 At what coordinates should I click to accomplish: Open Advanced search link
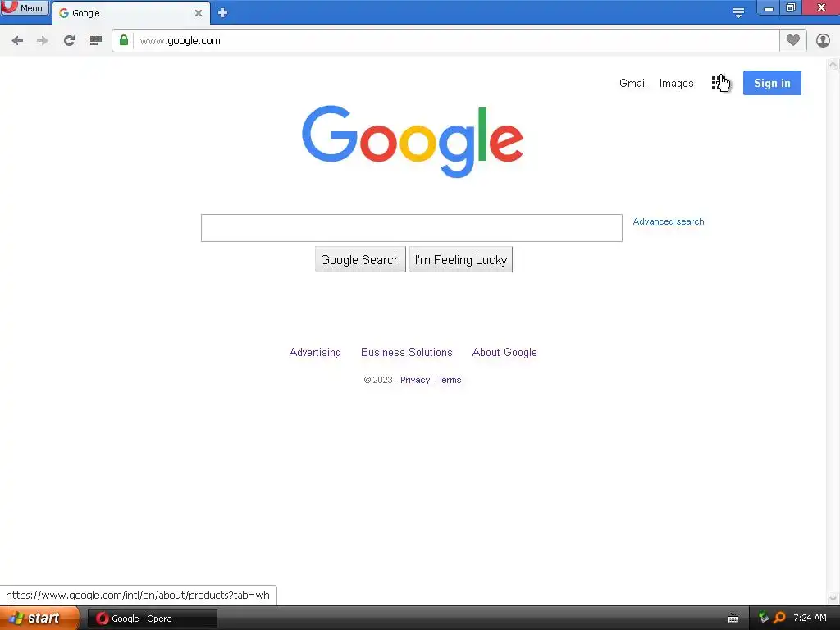pyautogui.click(x=669, y=221)
